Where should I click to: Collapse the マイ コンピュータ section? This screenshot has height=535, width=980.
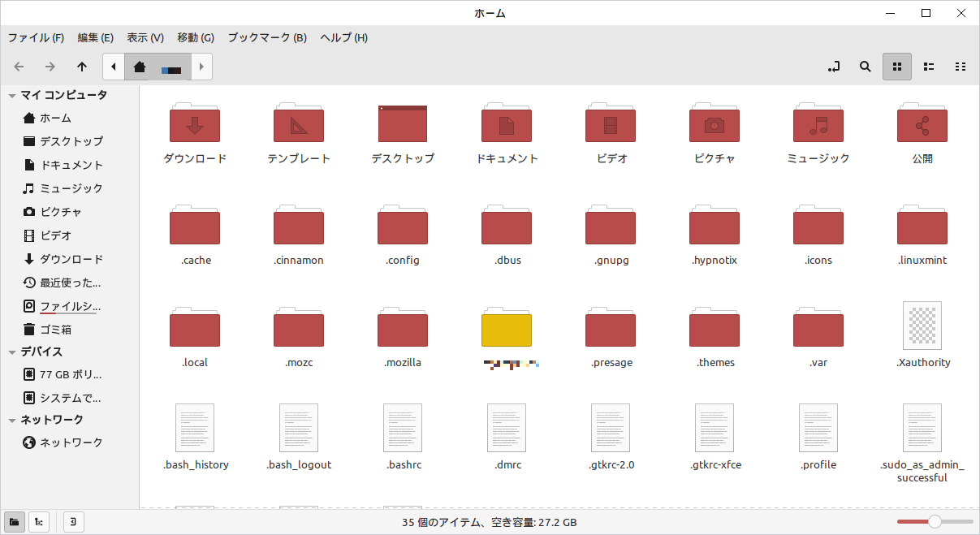12,95
